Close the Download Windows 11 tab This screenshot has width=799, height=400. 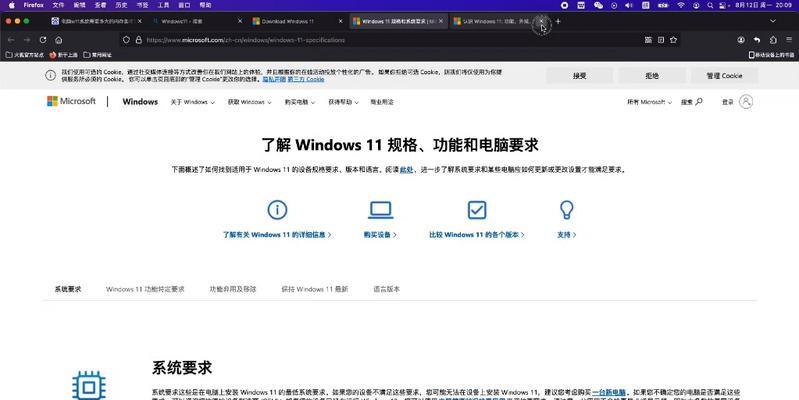[340, 21]
